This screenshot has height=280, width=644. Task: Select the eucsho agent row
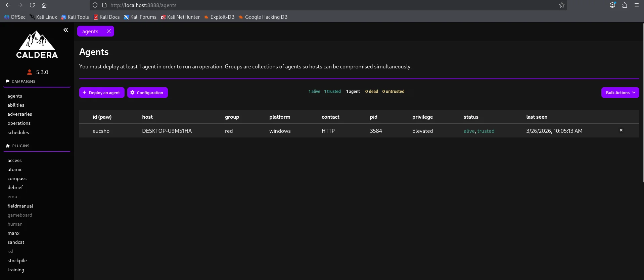(101, 131)
